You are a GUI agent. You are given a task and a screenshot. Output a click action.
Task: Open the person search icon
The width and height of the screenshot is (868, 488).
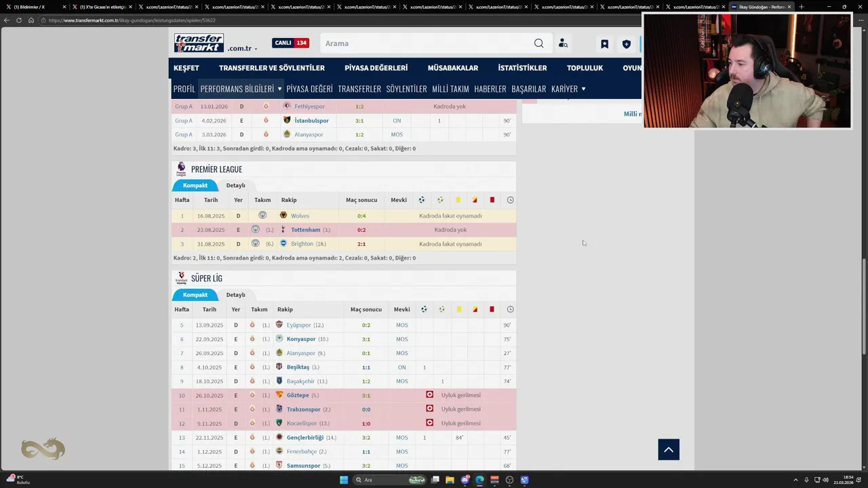563,43
